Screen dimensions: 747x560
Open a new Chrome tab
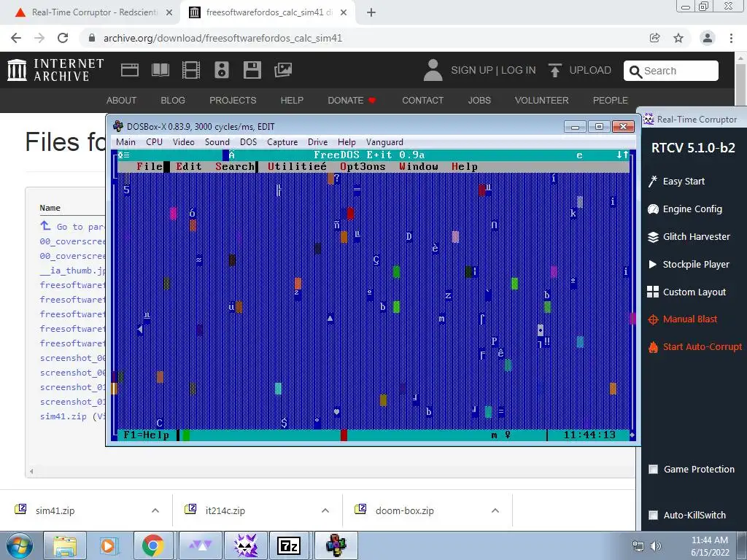371,12
